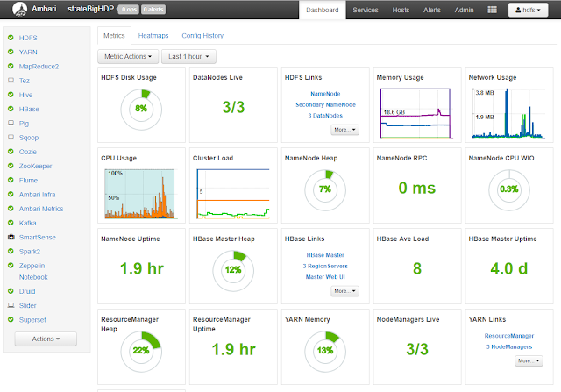
Task: Click the NameNode CPU WIO 0.3% gauge
Action: 508,189
